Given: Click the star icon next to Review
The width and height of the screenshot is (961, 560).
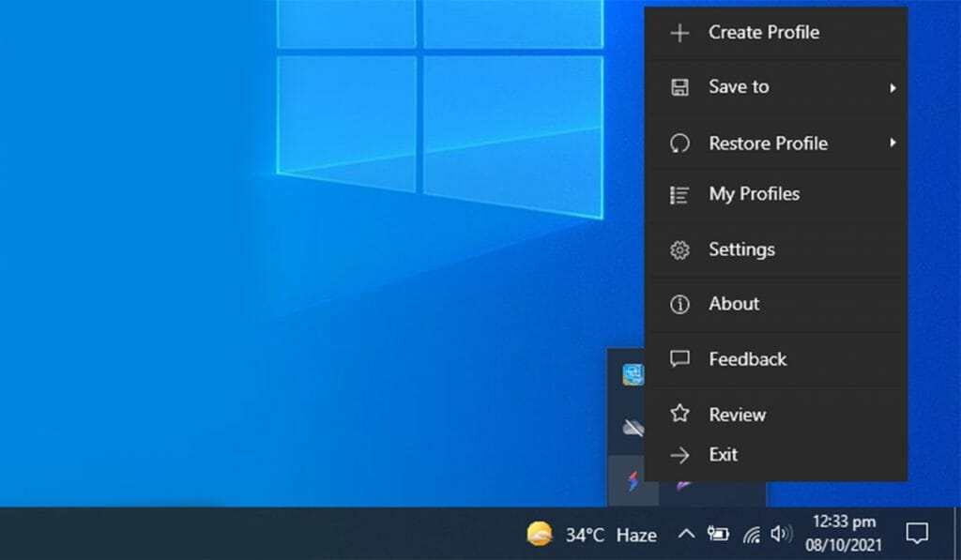Looking at the screenshot, I should point(679,415).
